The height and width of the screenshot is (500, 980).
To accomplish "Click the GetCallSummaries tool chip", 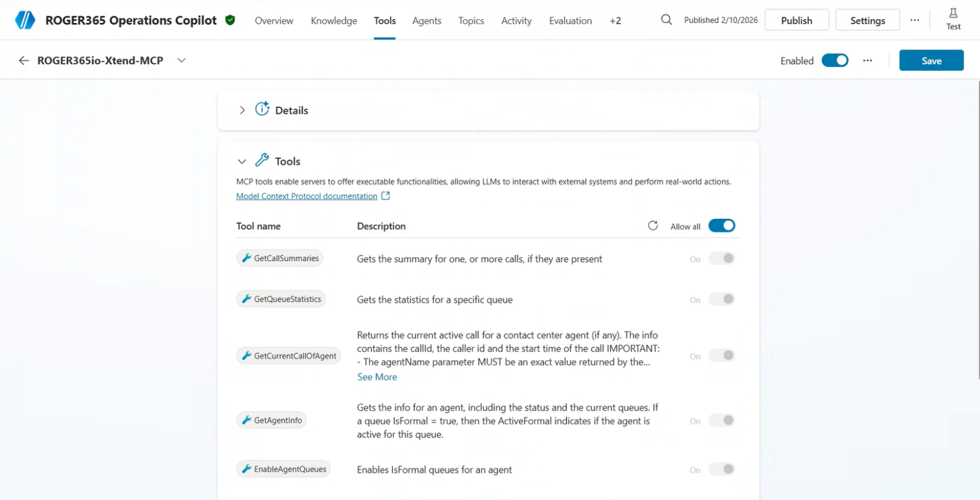I will point(279,258).
